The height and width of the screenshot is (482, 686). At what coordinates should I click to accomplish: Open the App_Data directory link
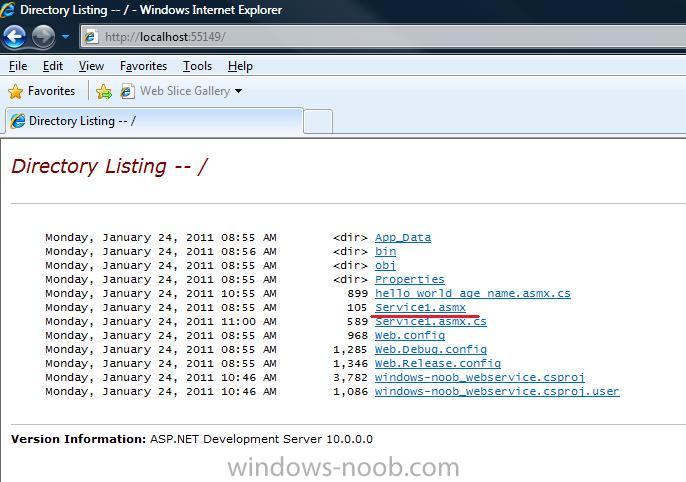click(402, 238)
